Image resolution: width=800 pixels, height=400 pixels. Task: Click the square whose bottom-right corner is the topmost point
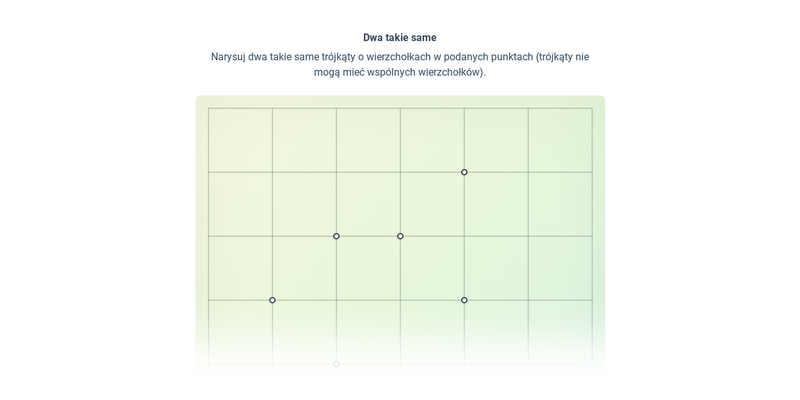[432, 140]
